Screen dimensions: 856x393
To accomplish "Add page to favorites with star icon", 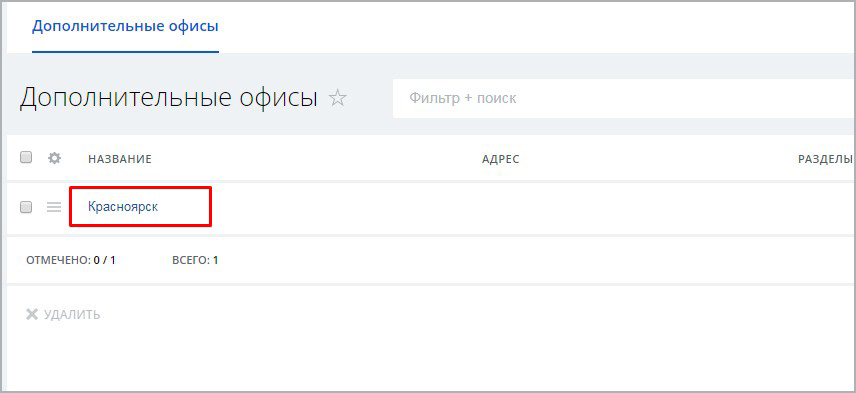I will [337, 98].
